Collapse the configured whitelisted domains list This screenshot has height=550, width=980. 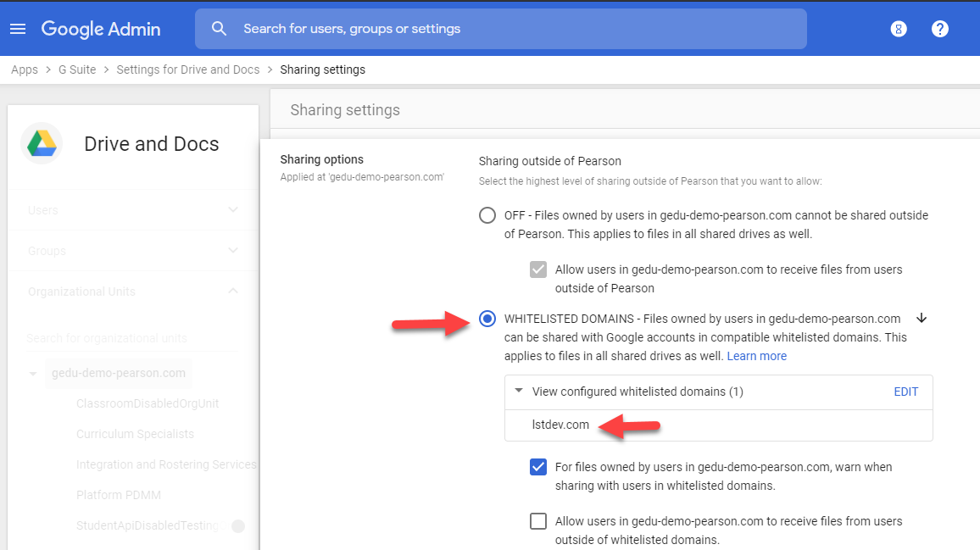point(520,392)
